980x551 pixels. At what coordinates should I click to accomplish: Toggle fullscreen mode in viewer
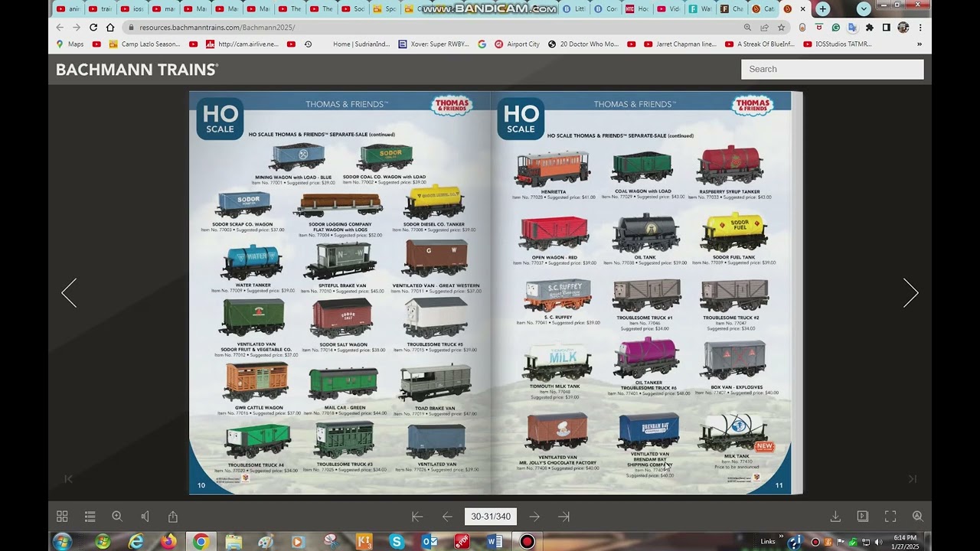coord(890,517)
